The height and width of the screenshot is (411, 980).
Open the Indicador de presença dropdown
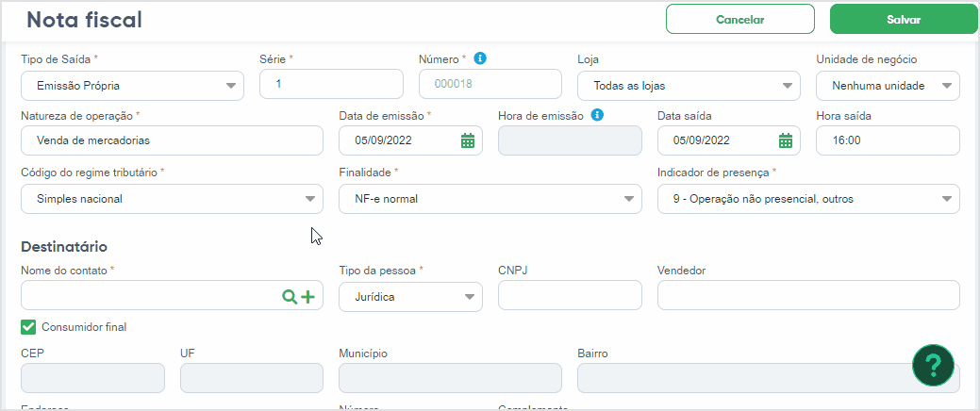tap(808, 199)
